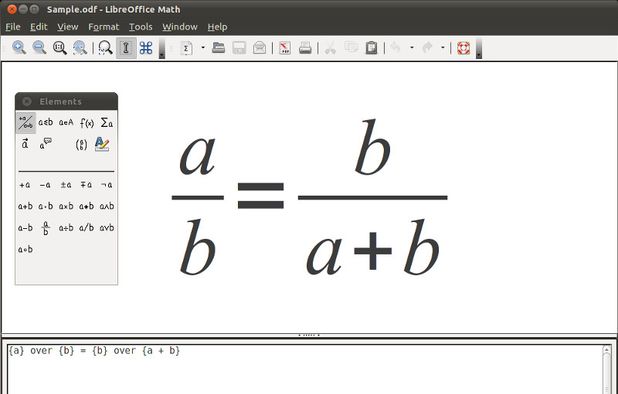Insert the stacked fraction a over b element
618x394 pixels.
[x=46, y=228]
